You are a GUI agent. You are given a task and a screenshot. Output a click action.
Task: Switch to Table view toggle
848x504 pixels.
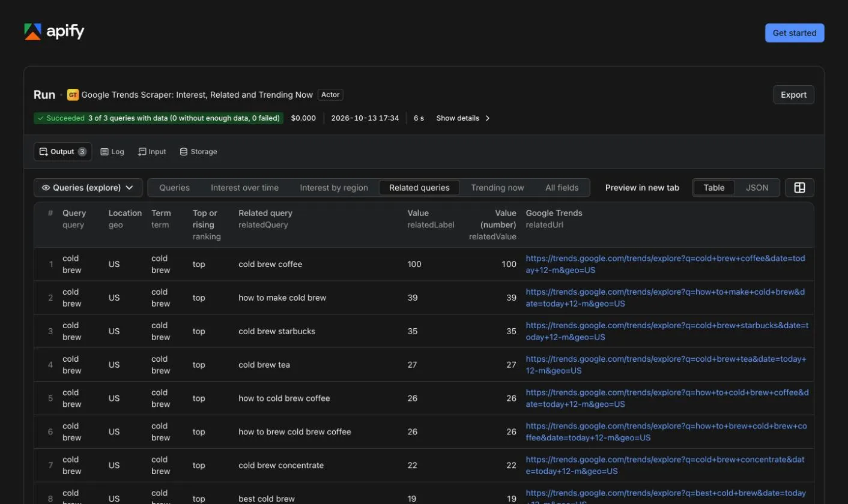click(714, 188)
